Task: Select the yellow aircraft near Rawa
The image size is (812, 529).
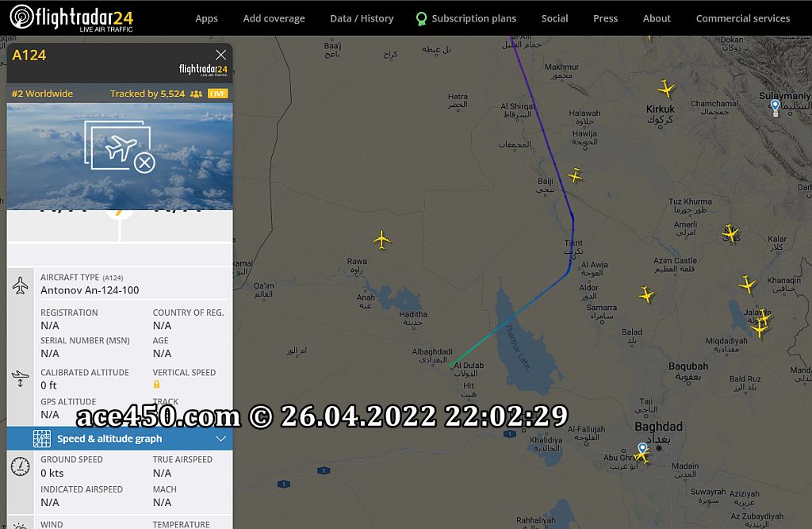Action: pyautogui.click(x=381, y=240)
